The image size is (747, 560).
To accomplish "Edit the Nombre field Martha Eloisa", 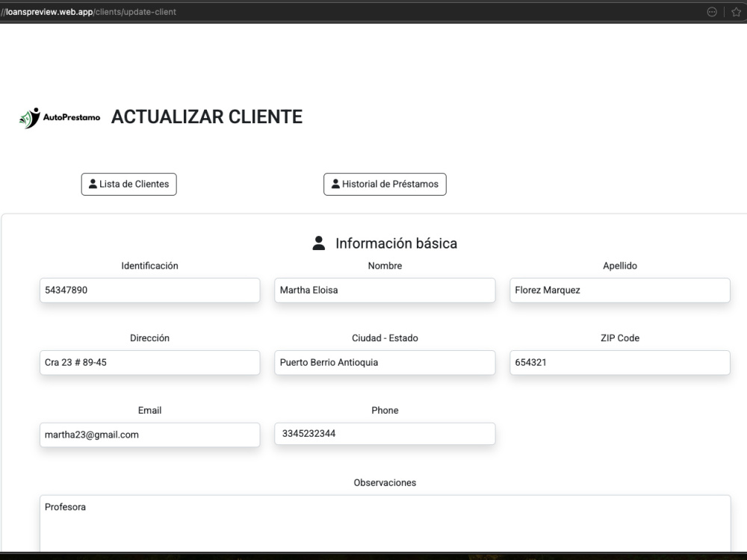I will (385, 290).
